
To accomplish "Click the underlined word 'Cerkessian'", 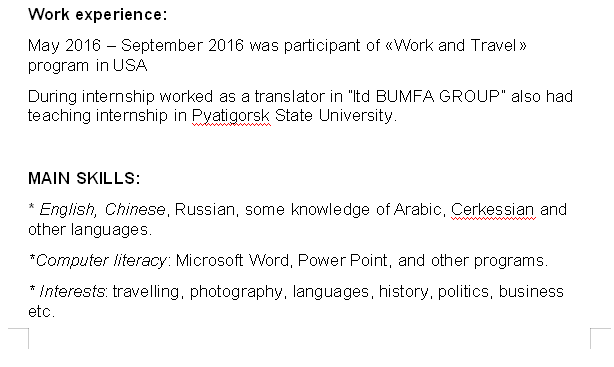I will 493,210.
